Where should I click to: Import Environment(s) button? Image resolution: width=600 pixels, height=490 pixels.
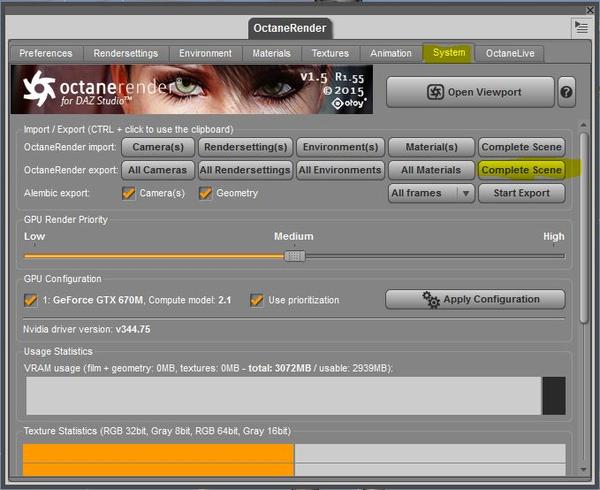click(341, 147)
